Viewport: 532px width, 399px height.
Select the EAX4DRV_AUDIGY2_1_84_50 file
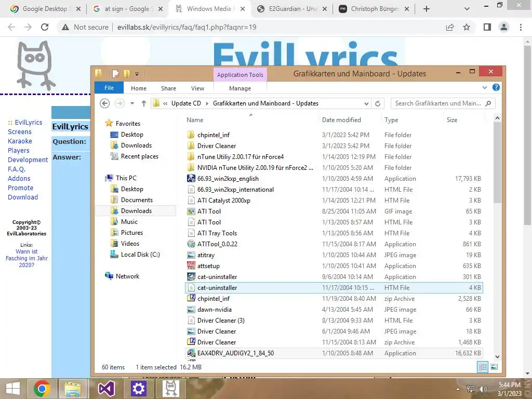click(x=334, y=353)
